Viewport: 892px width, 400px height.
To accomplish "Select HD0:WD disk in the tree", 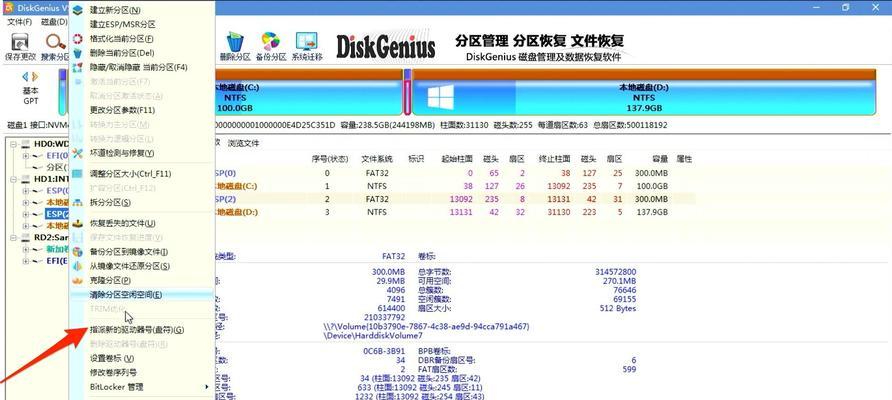I will coord(51,145).
